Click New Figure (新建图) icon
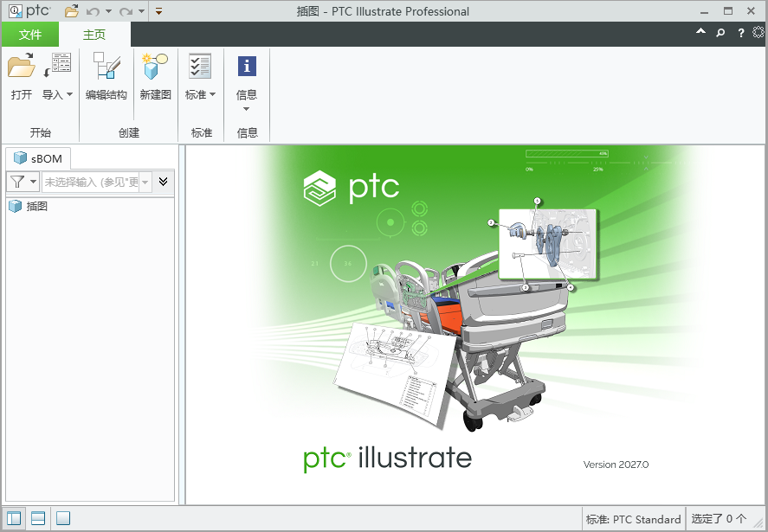This screenshot has width=768, height=532. click(x=155, y=66)
